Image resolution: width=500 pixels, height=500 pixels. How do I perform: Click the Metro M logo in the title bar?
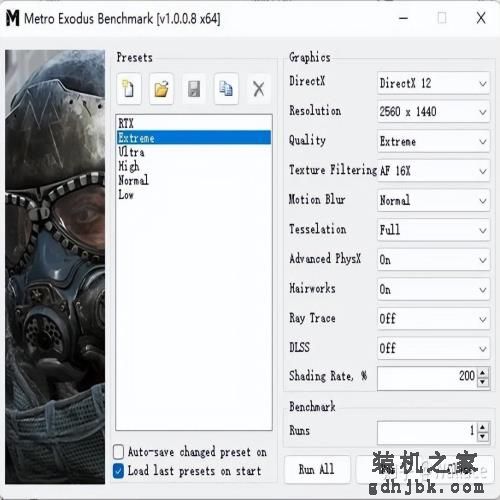pos(13,18)
